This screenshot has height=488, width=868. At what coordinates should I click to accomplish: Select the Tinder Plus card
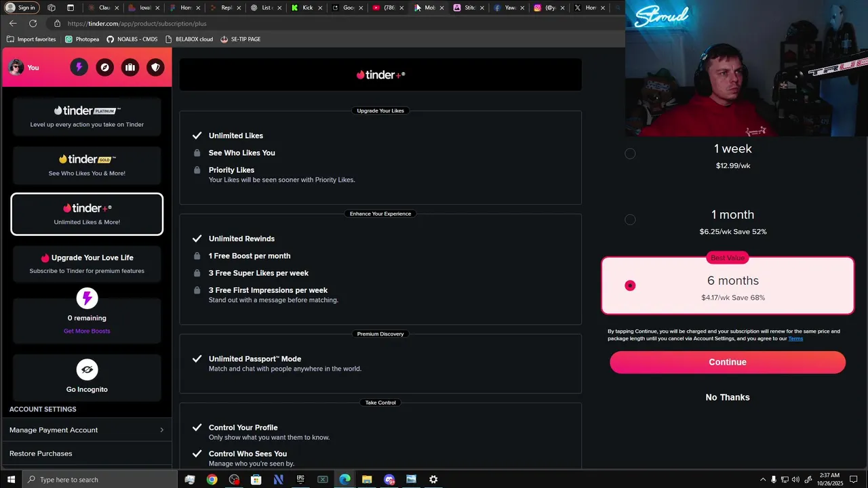click(x=87, y=214)
